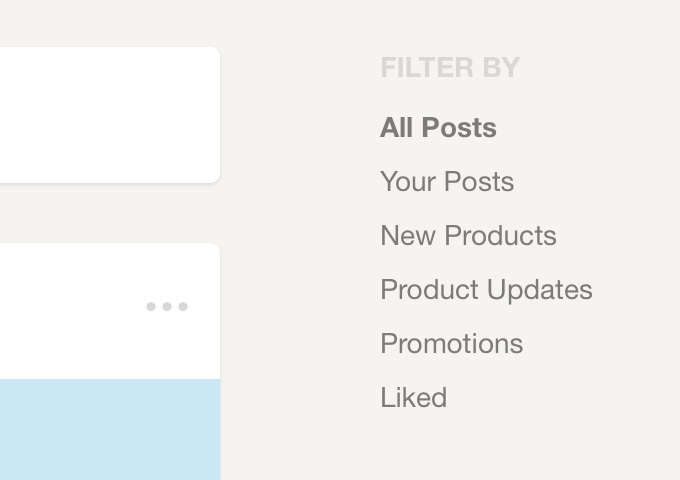Click the blank white card at top
The width and height of the screenshot is (680, 480).
coord(110,115)
